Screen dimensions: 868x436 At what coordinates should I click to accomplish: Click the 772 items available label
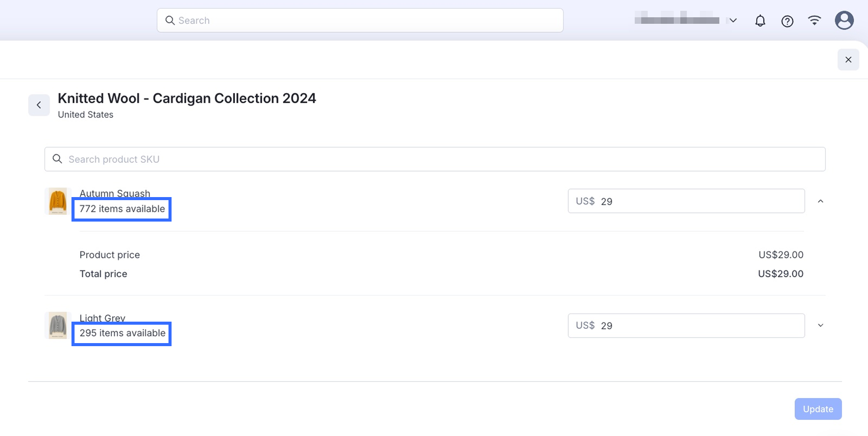pyautogui.click(x=122, y=209)
